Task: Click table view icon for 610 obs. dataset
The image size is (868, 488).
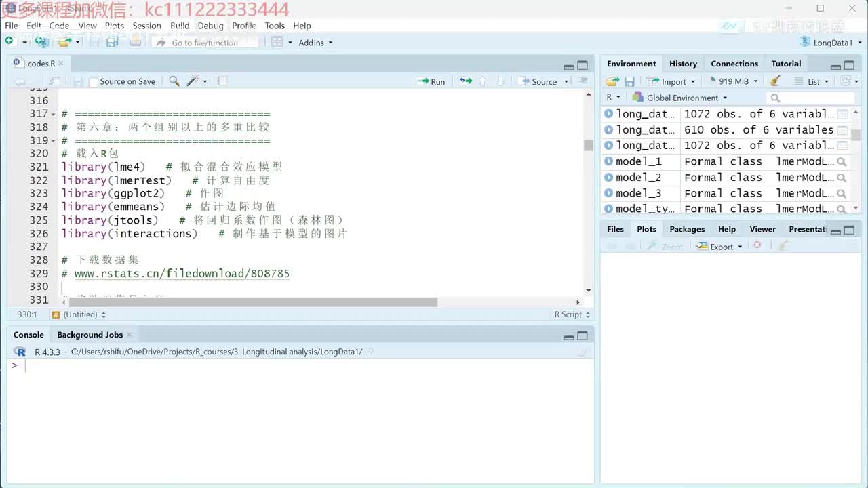Action: pos(842,130)
